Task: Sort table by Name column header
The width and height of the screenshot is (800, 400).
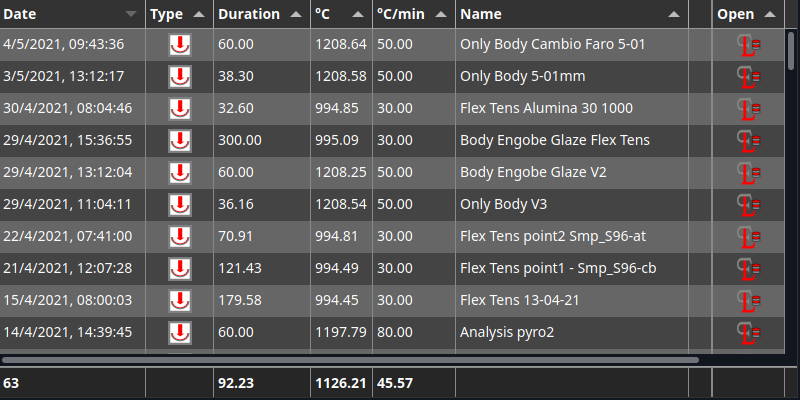Action: coord(571,14)
